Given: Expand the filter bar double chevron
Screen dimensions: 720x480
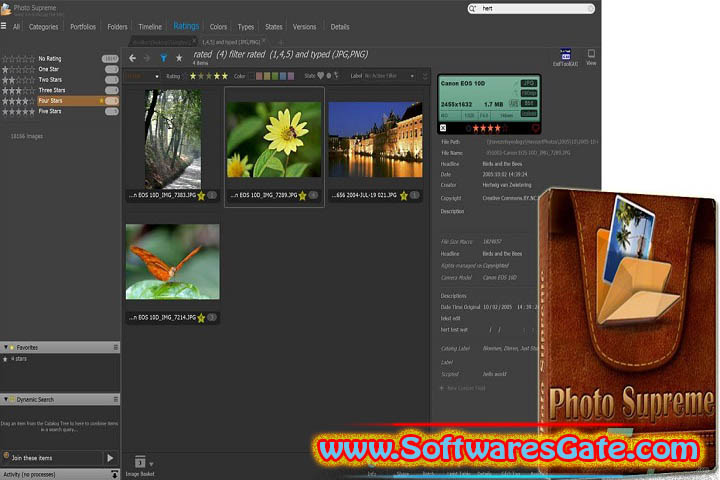Looking at the screenshot, I should coord(425,76).
